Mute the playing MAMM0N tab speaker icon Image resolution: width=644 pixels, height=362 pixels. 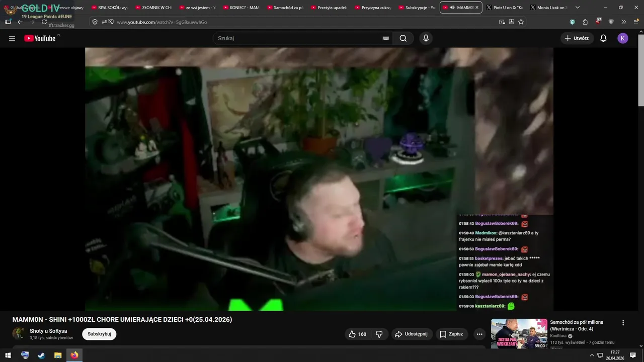(452, 8)
